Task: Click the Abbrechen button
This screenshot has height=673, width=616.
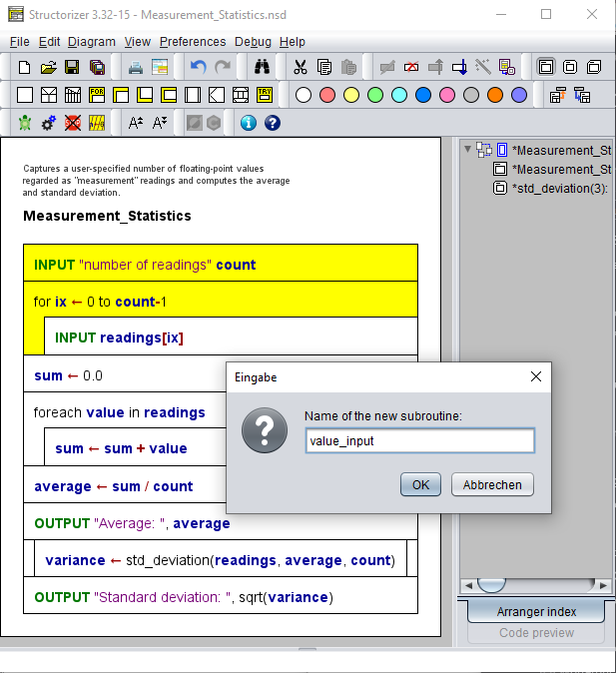Action: [x=492, y=484]
